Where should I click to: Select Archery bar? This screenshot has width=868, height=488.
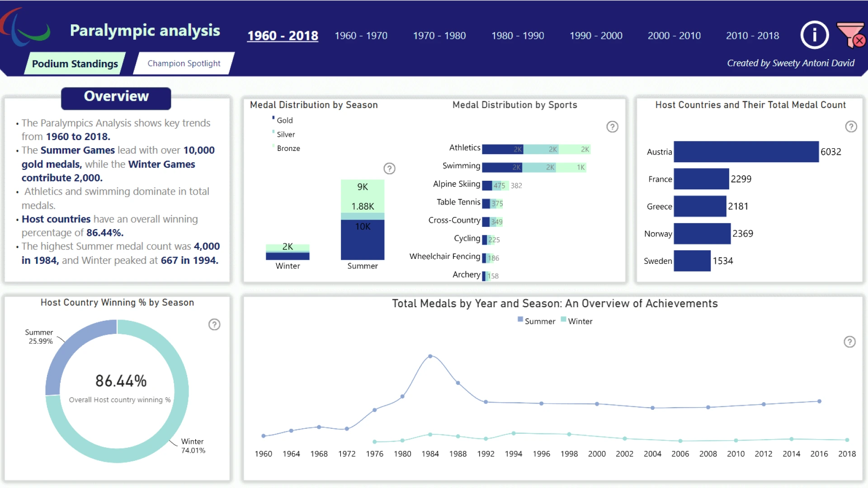coord(487,276)
